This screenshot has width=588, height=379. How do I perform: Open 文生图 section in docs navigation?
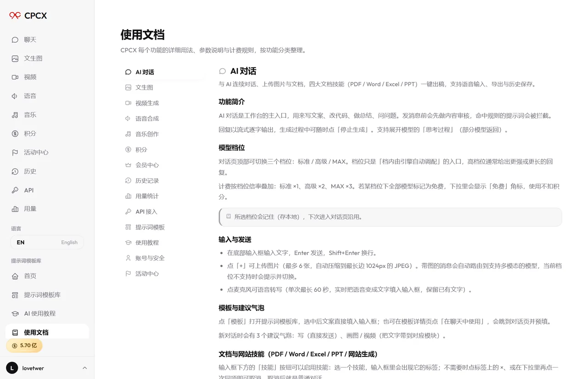(163, 87)
